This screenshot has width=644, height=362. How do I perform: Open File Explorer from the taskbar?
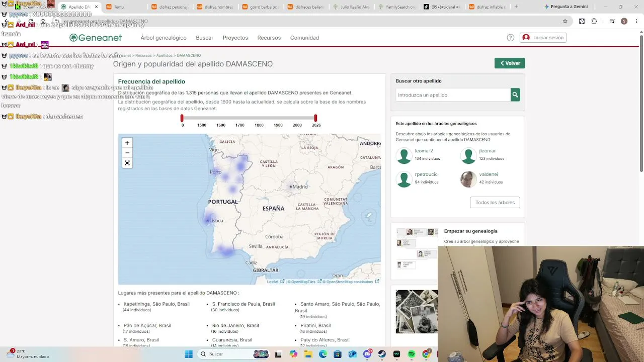[308, 354]
